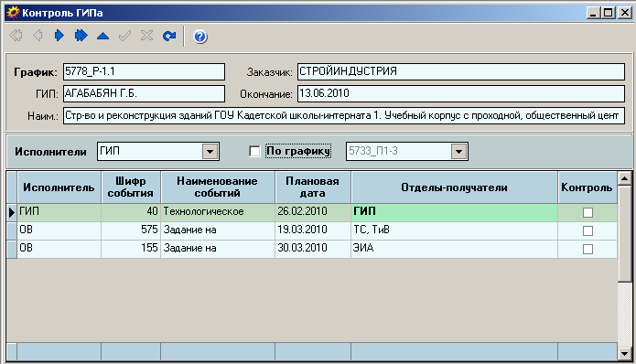Click the X cancel changes icon
Image resolution: width=636 pixels, height=364 pixels.
click(146, 36)
